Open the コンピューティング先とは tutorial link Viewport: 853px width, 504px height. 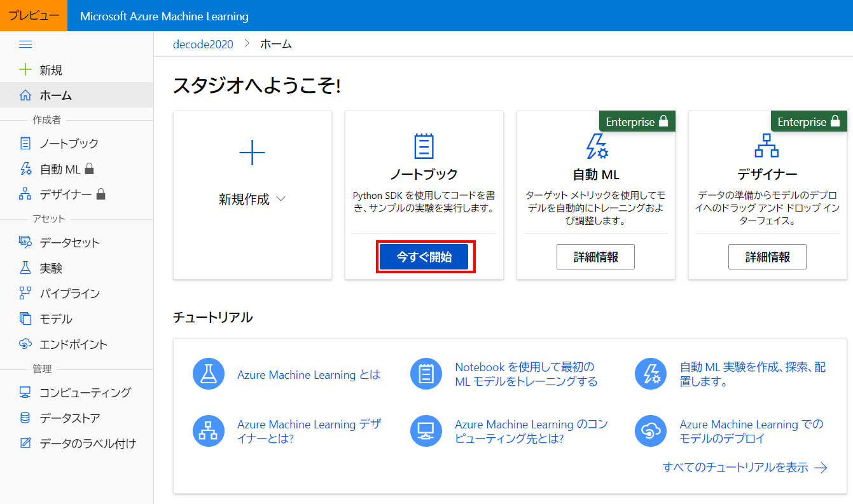[x=531, y=431]
